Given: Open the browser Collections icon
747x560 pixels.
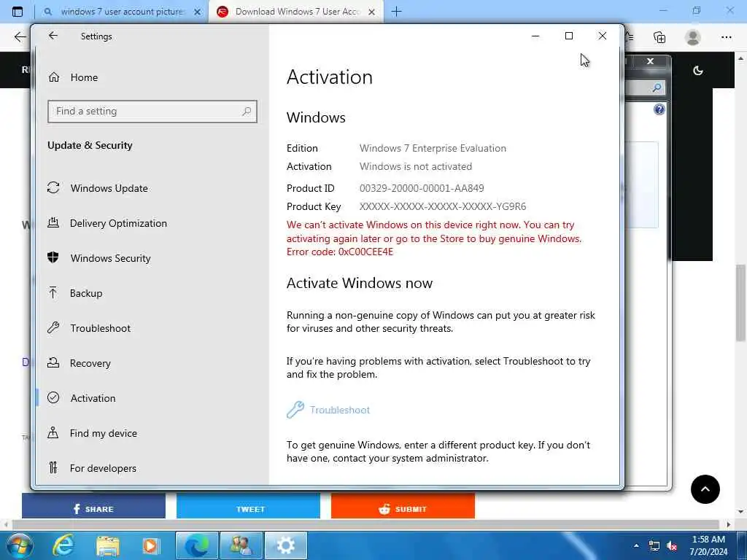Looking at the screenshot, I should pos(659,37).
